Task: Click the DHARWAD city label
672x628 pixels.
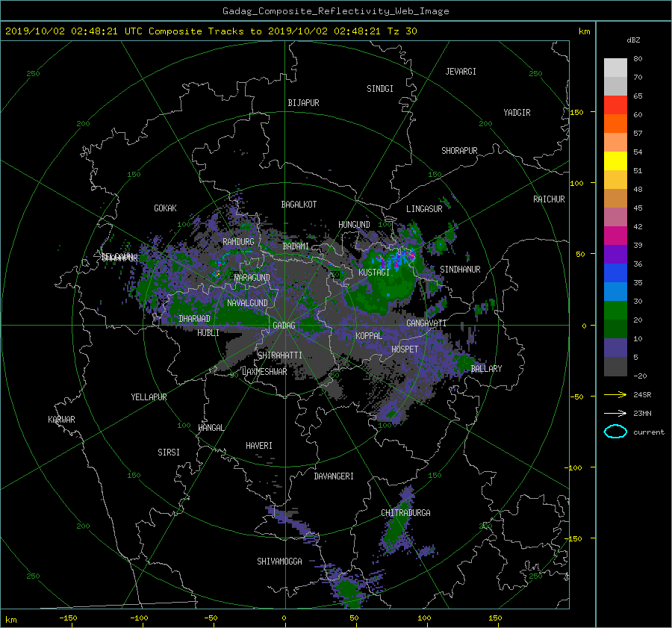Action: pos(194,319)
